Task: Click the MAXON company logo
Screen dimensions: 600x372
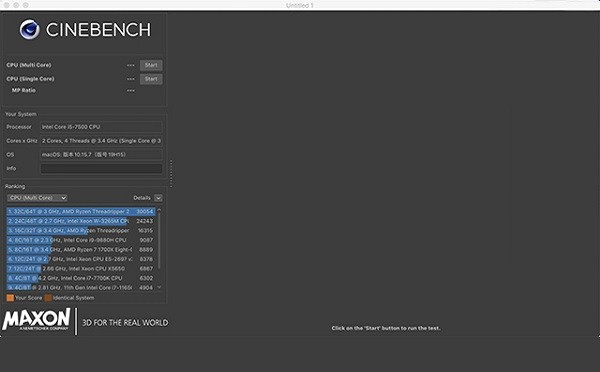Action: (36, 320)
